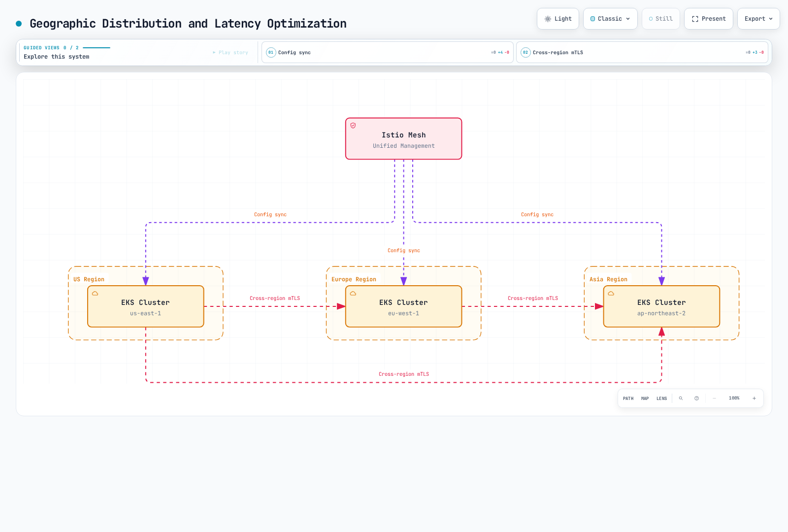Activate MAP mode in canvas toolbar
Screen dimensions: 788x532
(x=645, y=399)
